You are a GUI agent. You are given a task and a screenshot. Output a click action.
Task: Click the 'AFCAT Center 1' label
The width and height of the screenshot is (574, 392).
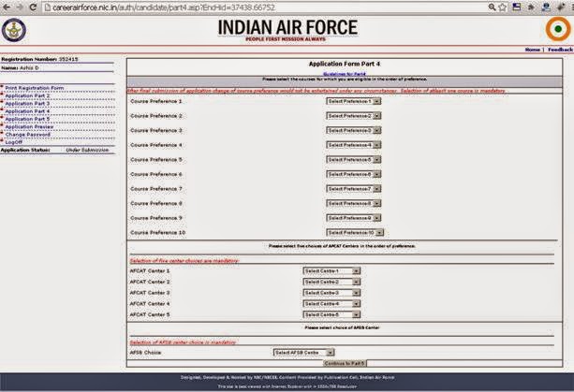coord(150,271)
